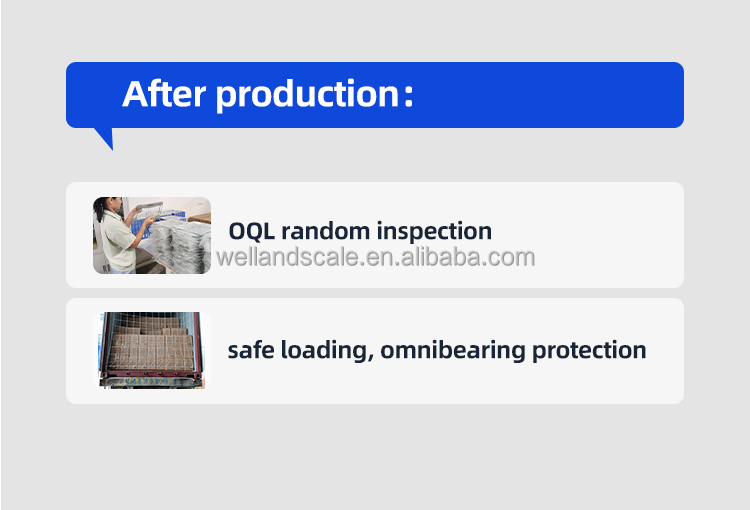Viewport: 750px width, 510px height.
Task: Click the wellandscale.en.alibaba.com watermark
Action: (x=375, y=257)
